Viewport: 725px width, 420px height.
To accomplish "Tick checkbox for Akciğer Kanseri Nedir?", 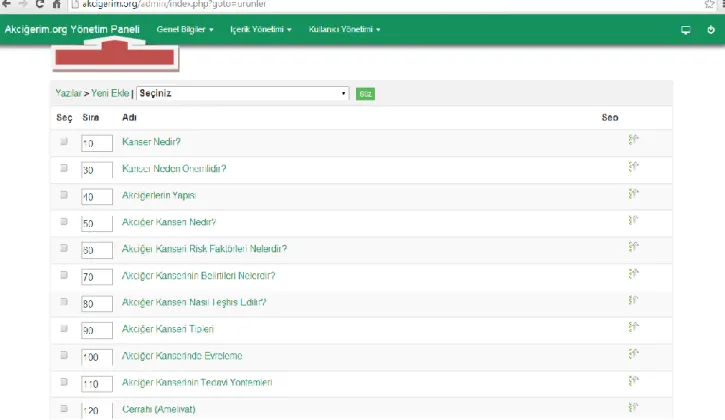I will click(64, 222).
